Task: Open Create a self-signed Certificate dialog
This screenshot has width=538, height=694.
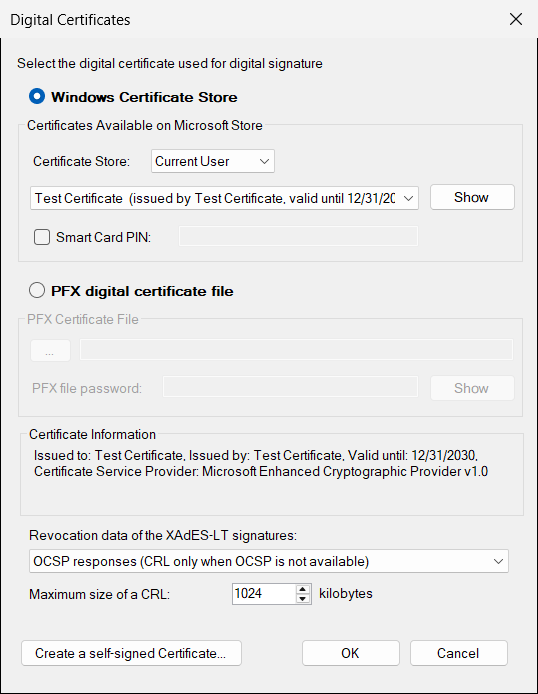Action: coord(131,653)
